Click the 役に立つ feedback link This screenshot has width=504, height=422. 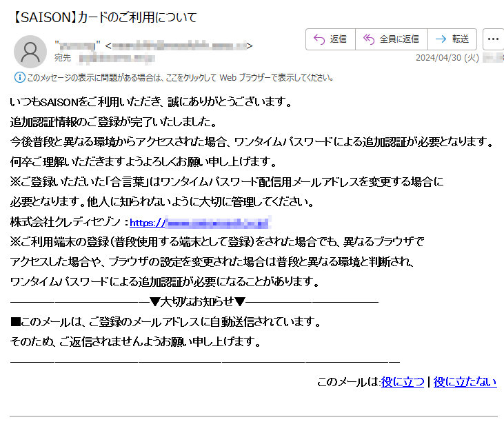[x=403, y=382]
